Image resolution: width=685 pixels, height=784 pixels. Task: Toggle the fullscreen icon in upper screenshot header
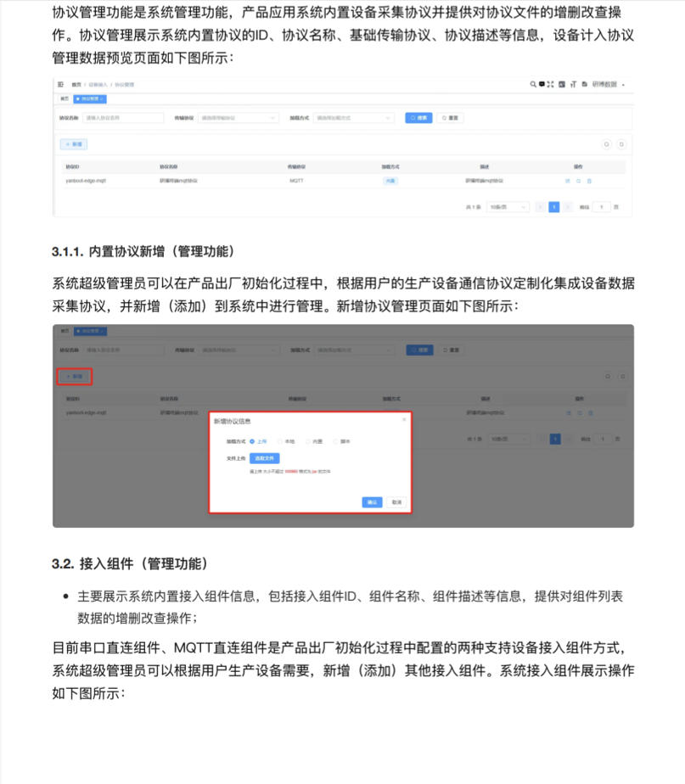550,85
